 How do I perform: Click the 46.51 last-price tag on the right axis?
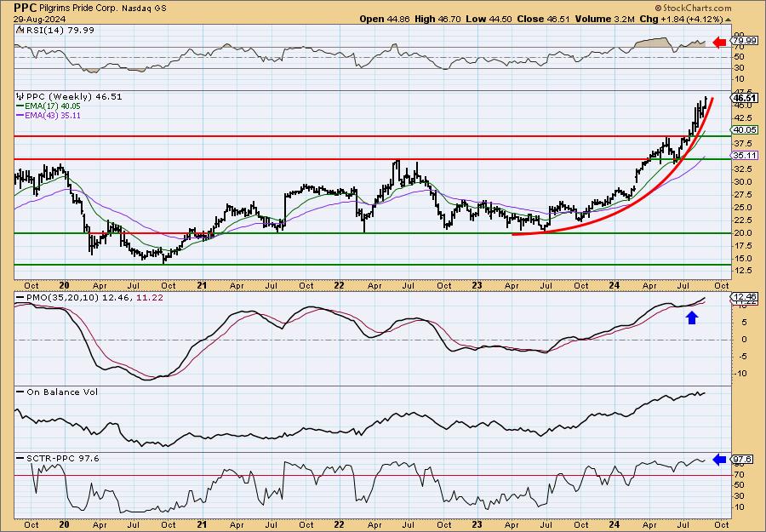tap(744, 98)
